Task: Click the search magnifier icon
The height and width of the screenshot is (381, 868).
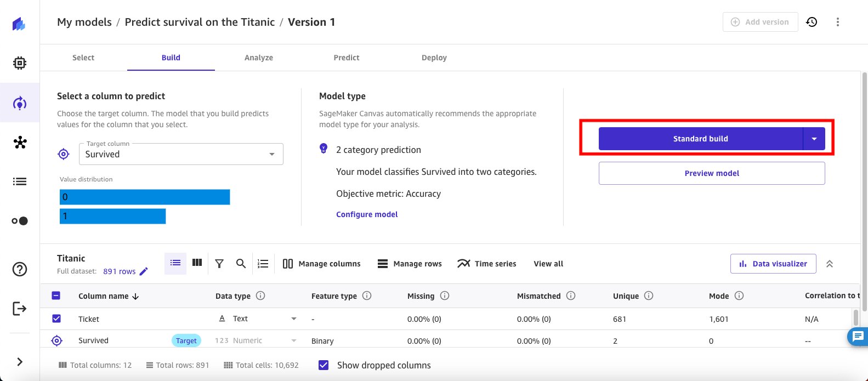Action: pyautogui.click(x=241, y=264)
